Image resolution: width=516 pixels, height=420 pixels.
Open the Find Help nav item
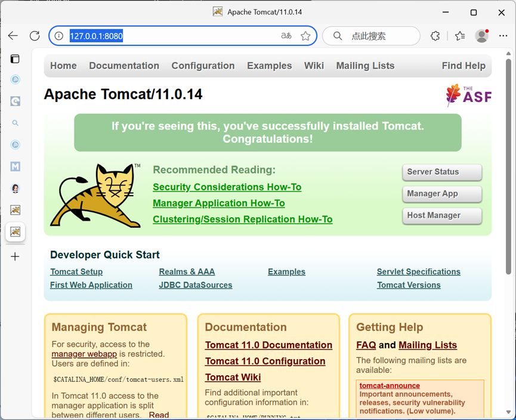[464, 66]
